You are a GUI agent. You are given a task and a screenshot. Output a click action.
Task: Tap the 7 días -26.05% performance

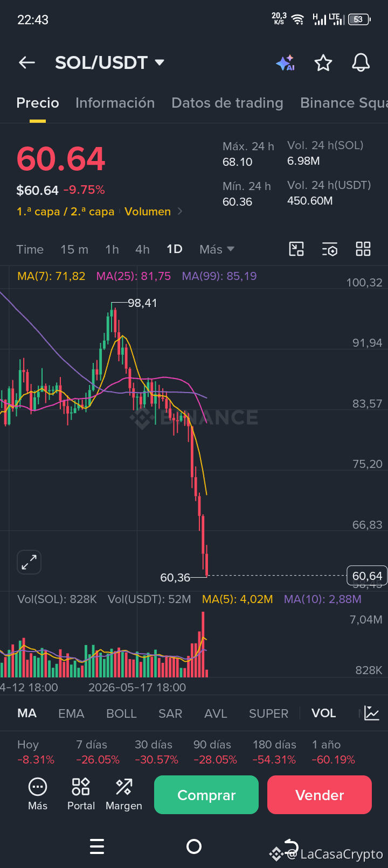click(x=98, y=752)
